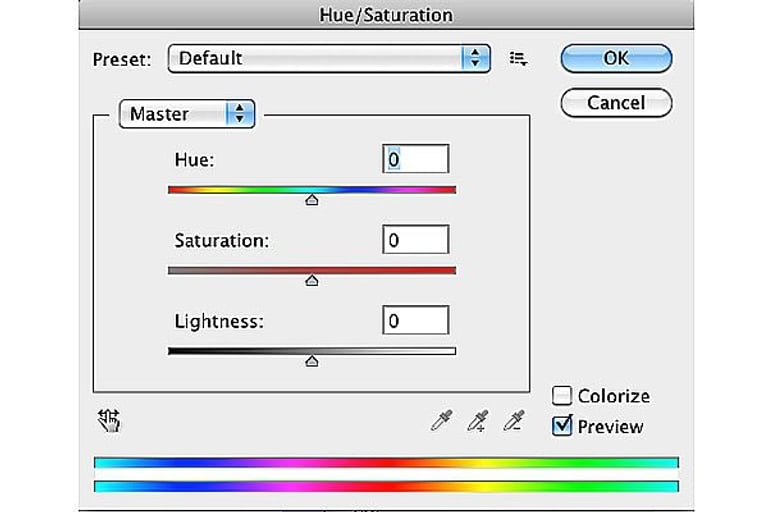This screenshot has height=512, width=768.
Task: Click the Preset: label text
Action: coord(122,60)
